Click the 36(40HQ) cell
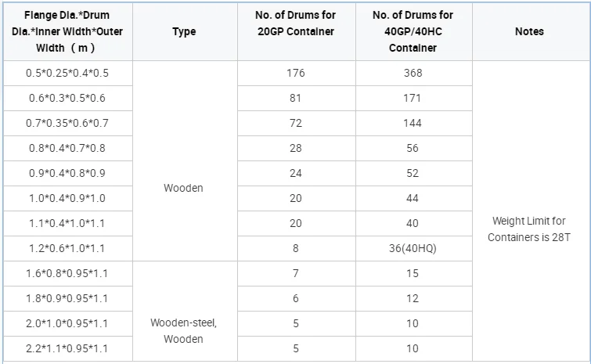The height and width of the screenshot is (364, 591). point(414,248)
